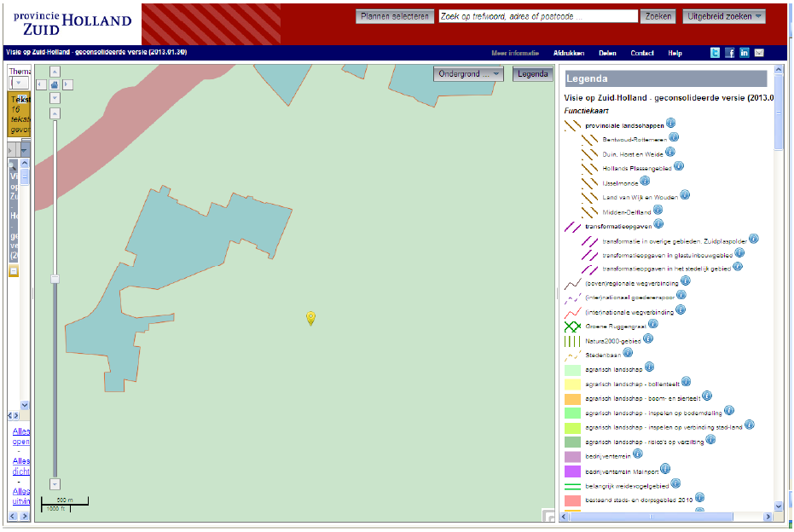Click agrarisch landschap - bollenteelt yellow swatch
This screenshot has width=794, height=532.
[572, 385]
